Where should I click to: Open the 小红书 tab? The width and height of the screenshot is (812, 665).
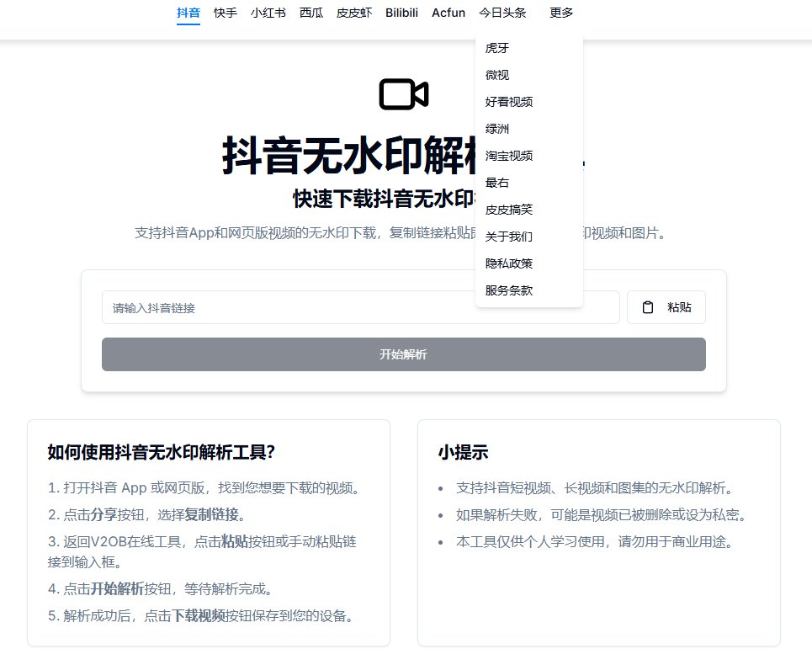(268, 13)
